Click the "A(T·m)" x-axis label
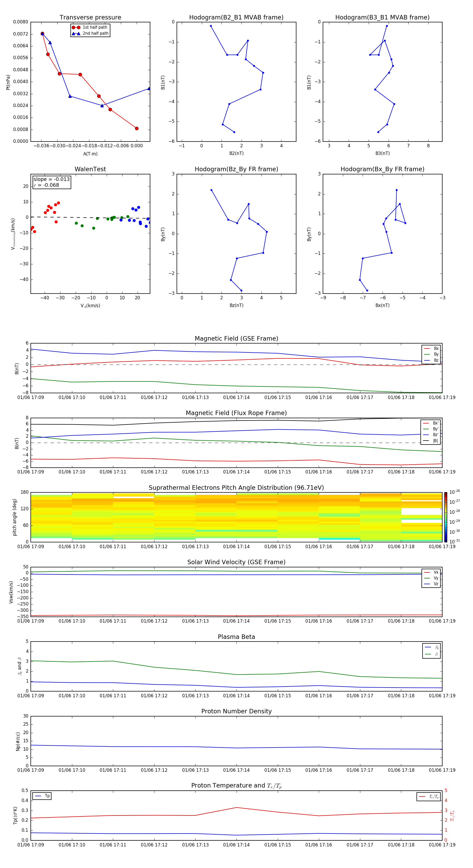 click(x=90, y=154)
